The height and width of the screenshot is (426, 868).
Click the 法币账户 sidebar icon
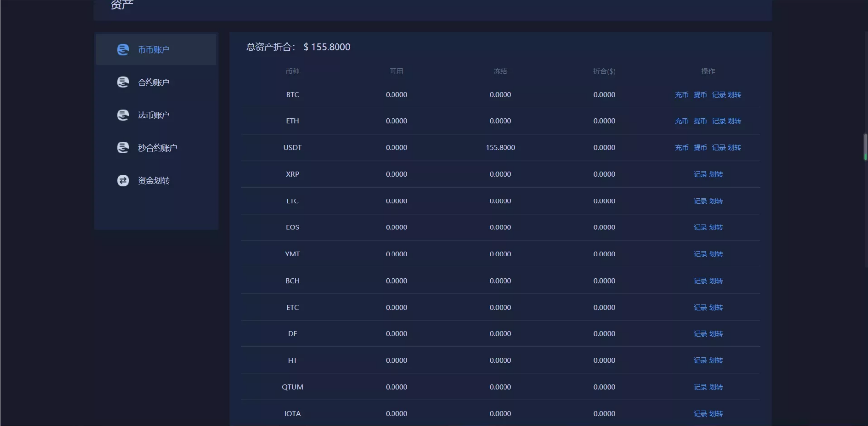[x=123, y=115]
